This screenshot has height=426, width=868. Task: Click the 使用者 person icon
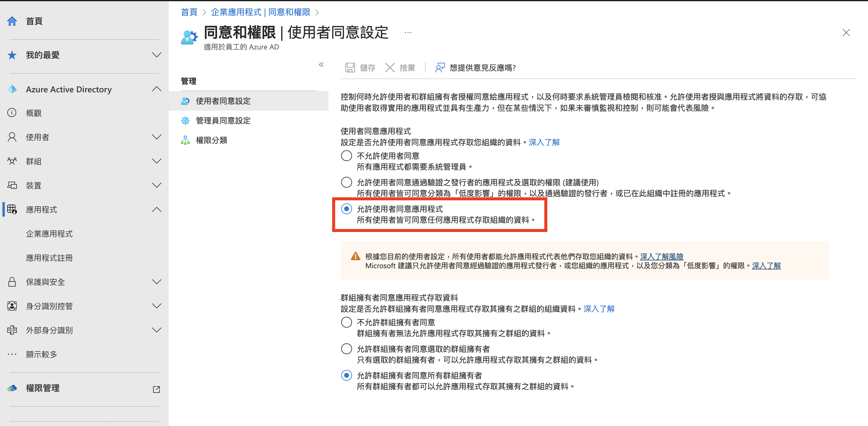(x=12, y=137)
